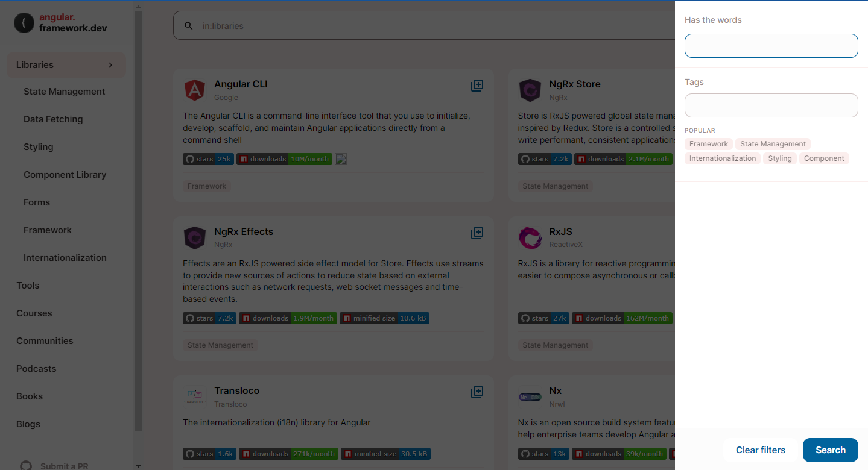The width and height of the screenshot is (868, 470).
Task: Click RxJS downloads 162M/month badge
Action: coord(622,318)
